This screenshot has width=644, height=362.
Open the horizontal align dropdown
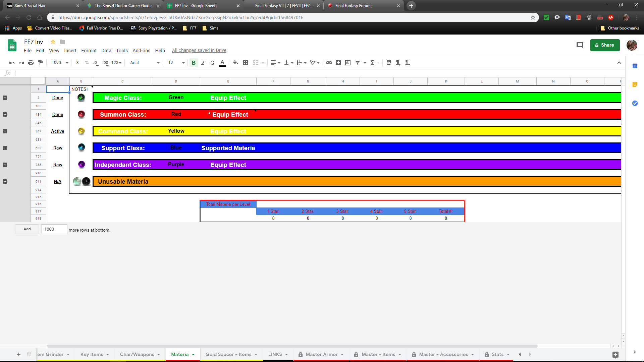tap(275, 63)
